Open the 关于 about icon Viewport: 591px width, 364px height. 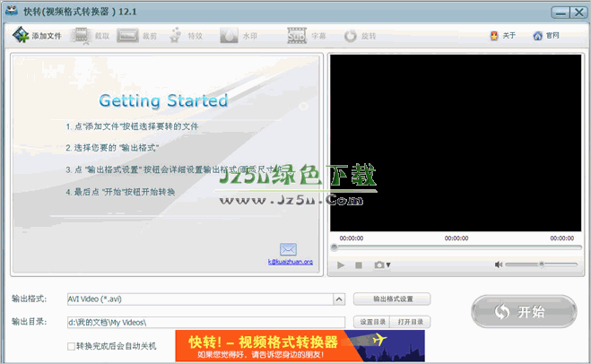494,36
